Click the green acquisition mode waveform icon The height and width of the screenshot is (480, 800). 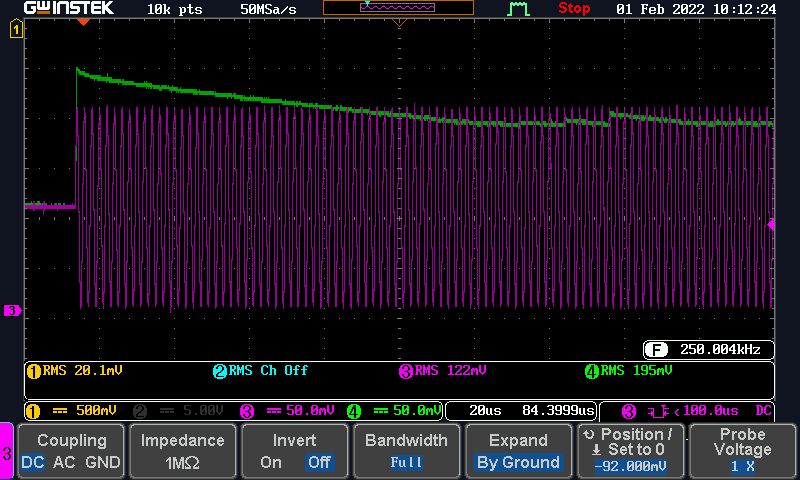[x=518, y=9]
